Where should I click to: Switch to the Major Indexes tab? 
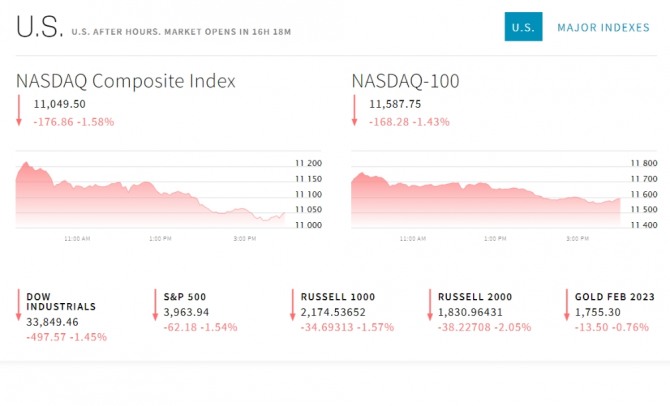coord(603,27)
